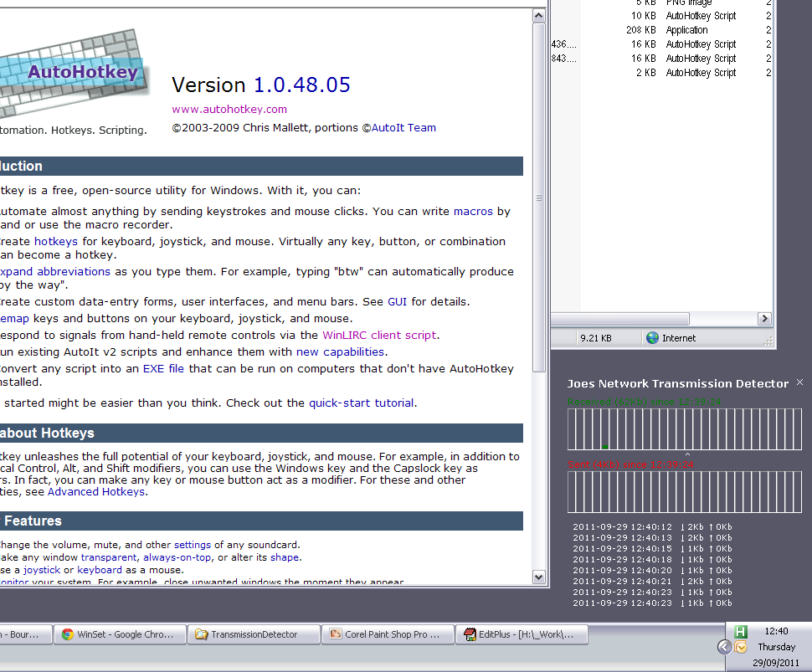Click the Internet zone globe icon
Screen dimensions: 812x672
(652, 338)
